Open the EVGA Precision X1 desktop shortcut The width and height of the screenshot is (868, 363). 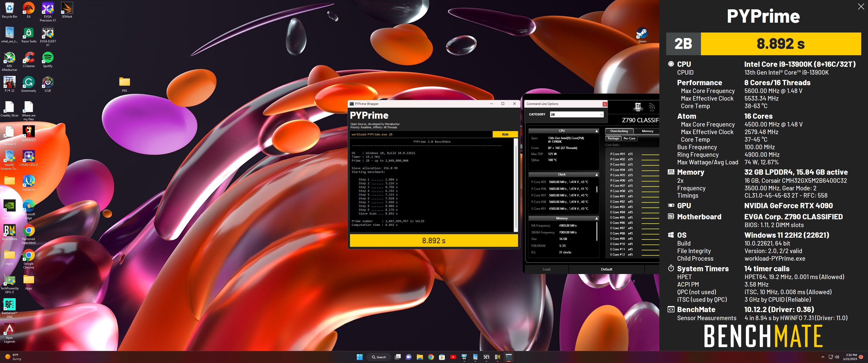coord(47,11)
